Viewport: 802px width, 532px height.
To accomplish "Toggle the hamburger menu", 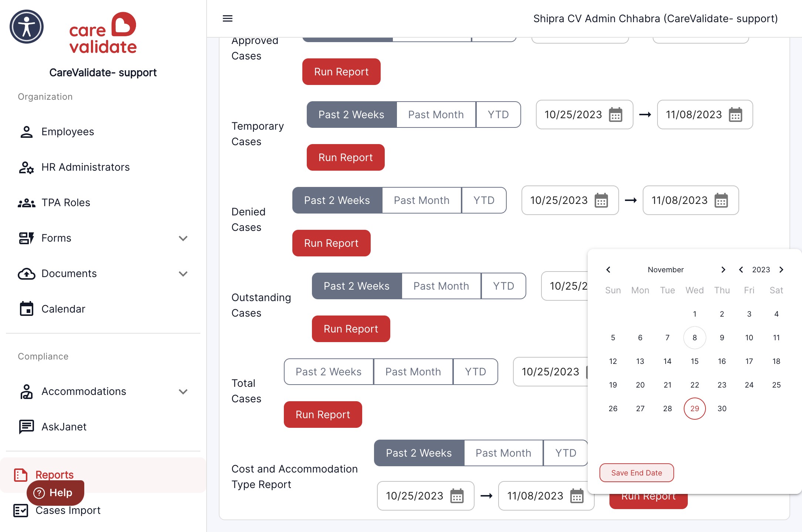I will tap(228, 18).
